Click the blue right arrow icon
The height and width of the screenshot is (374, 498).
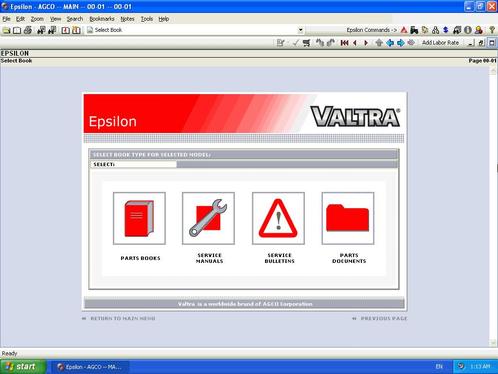(x=400, y=43)
